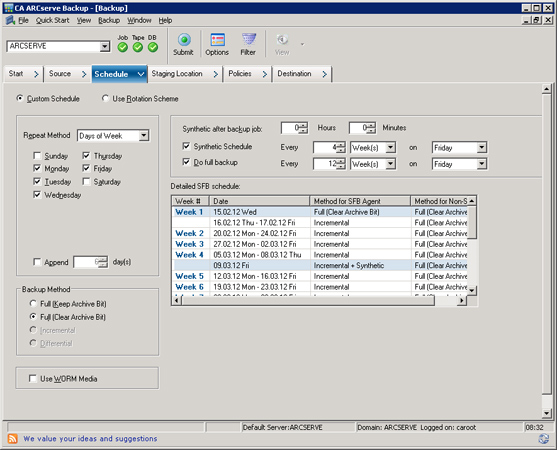
Task: Open the dropdown arrow beside View icon
Action: click(x=302, y=44)
